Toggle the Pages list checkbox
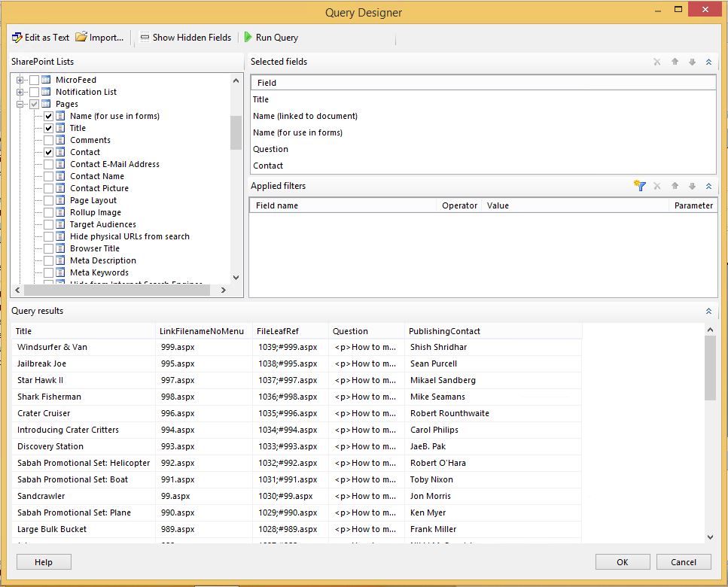 point(35,104)
